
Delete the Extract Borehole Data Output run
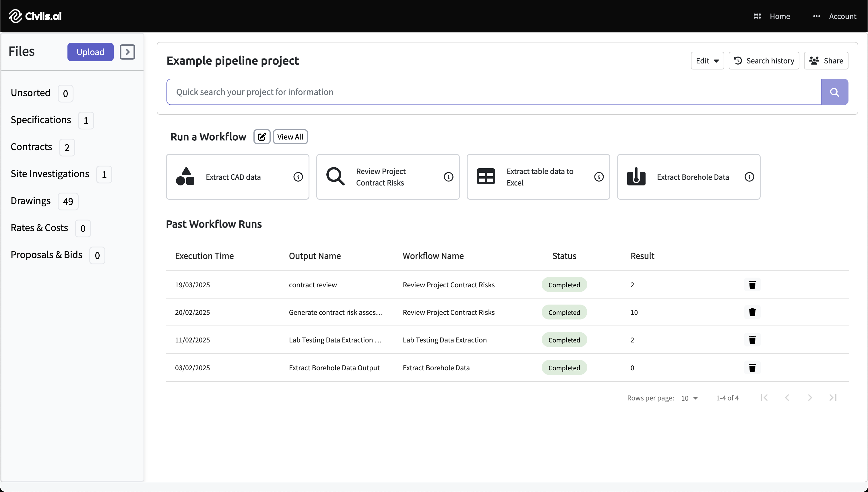752,368
